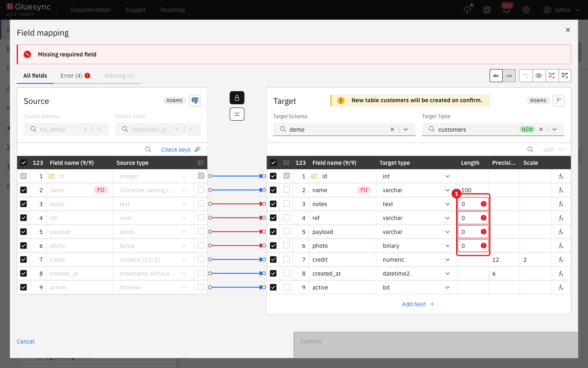Screen dimensions: 588x368
Task: Toggle the key checkbox for target name row
Action: tap(287, 190)
